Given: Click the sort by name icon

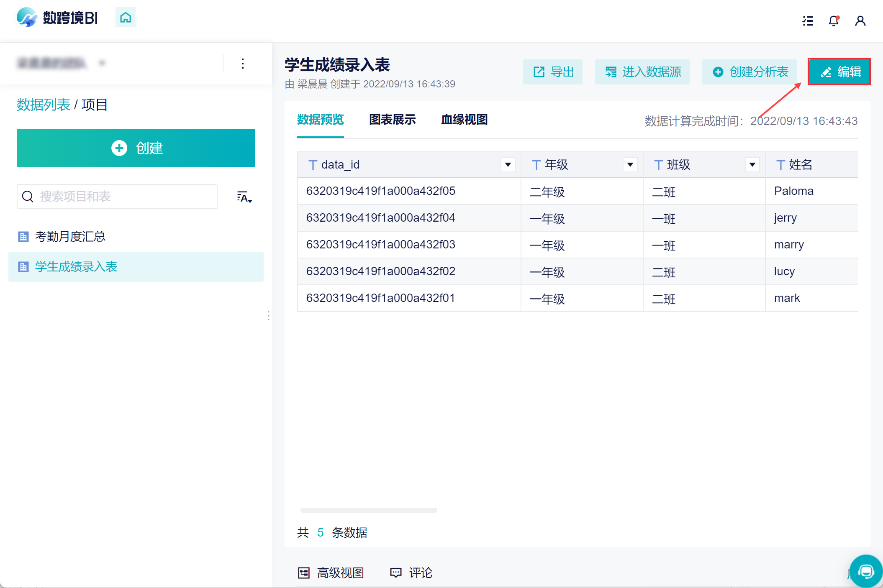Looking at the screenshot, I should click(244, 197).
